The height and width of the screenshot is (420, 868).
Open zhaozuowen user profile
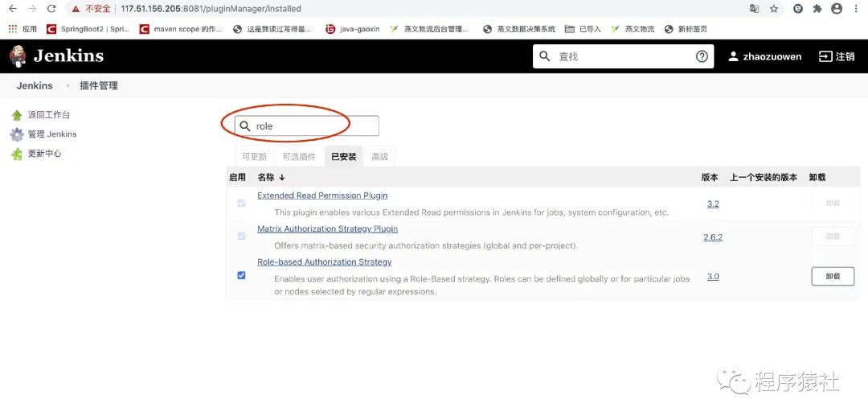tap(764, 56)
